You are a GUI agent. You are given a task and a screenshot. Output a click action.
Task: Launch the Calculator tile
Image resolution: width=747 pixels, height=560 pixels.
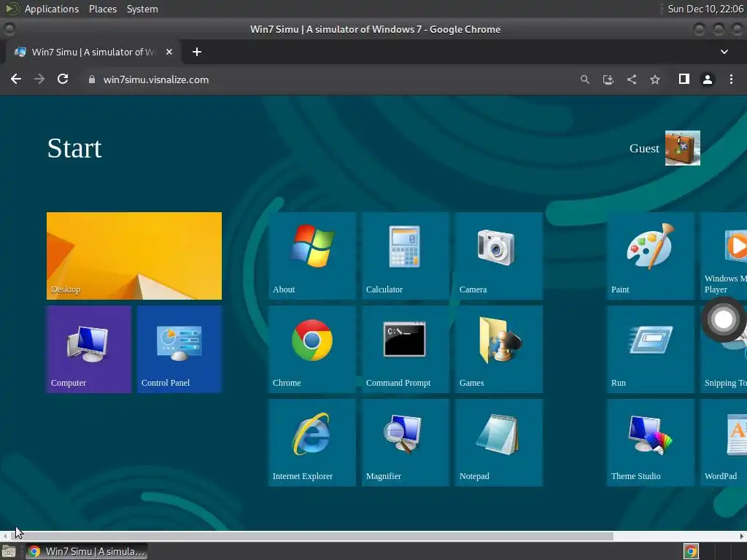pyautogui.click(x=406, y=256)
